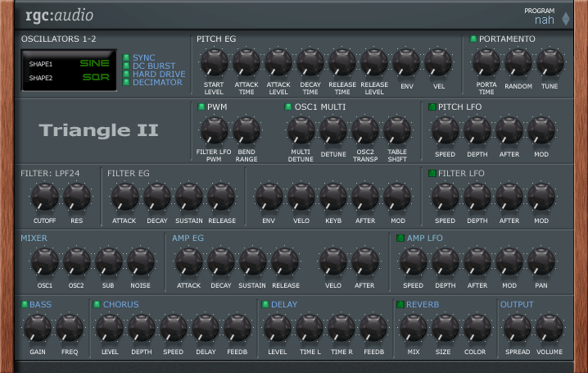The width and height of the screenshot is (588, 373).
Task: Click the Pitch EG VEL knob
Action: tap(438, 62)
